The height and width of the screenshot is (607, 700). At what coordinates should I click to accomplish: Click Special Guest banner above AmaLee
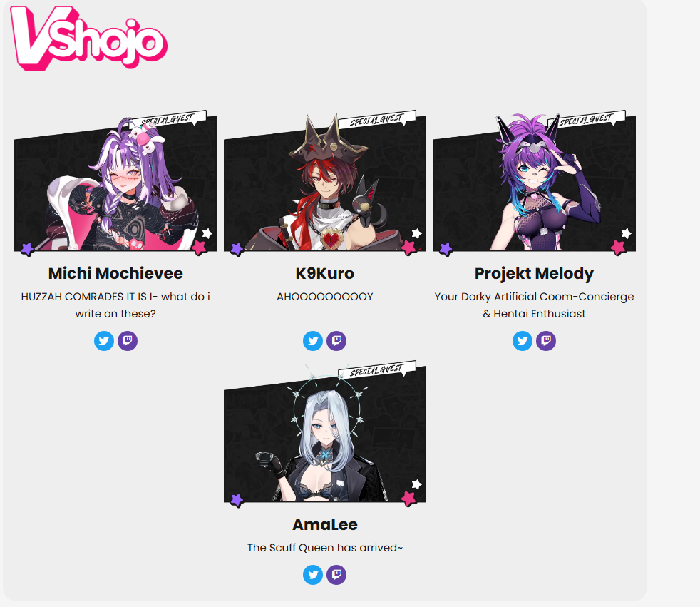377,369
